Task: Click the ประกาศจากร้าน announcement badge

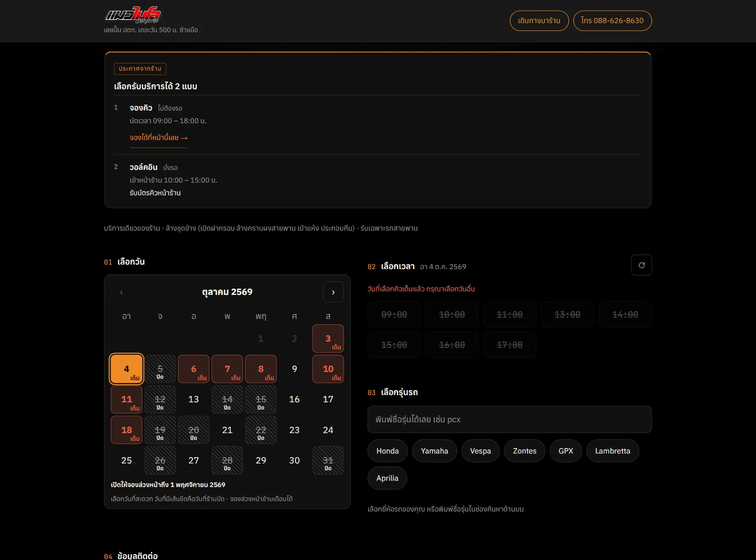Action: [x=140, y=69]
